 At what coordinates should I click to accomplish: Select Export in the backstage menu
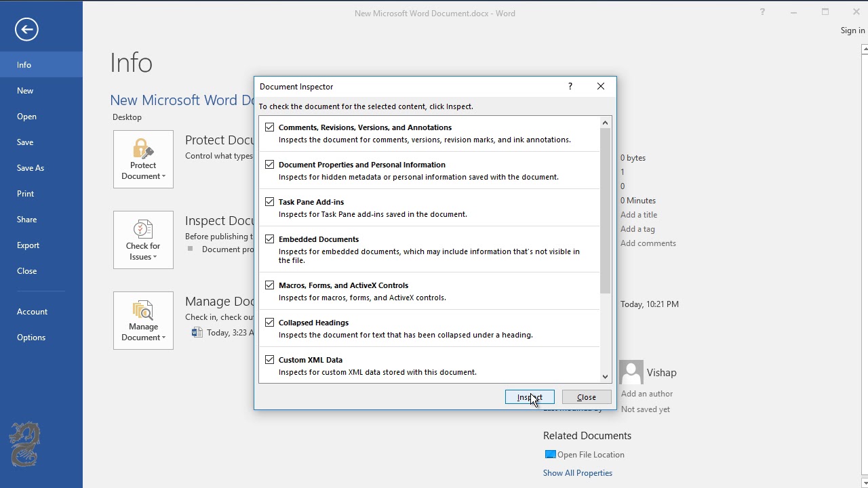[x=41, y=245]
